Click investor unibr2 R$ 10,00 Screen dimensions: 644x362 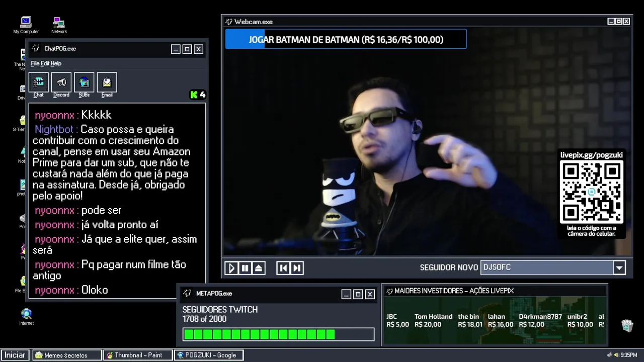coord(580,321)
